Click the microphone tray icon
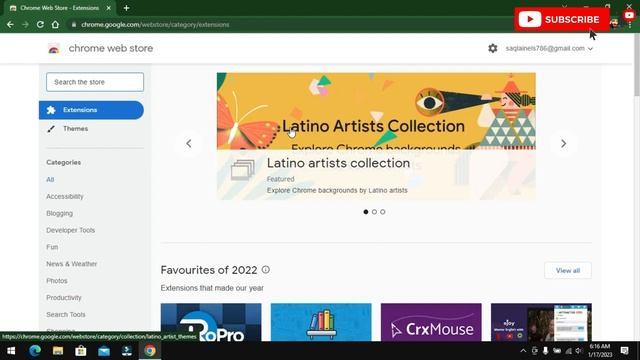The height and width of the screenshot is (360, 640). pos(545,351)
